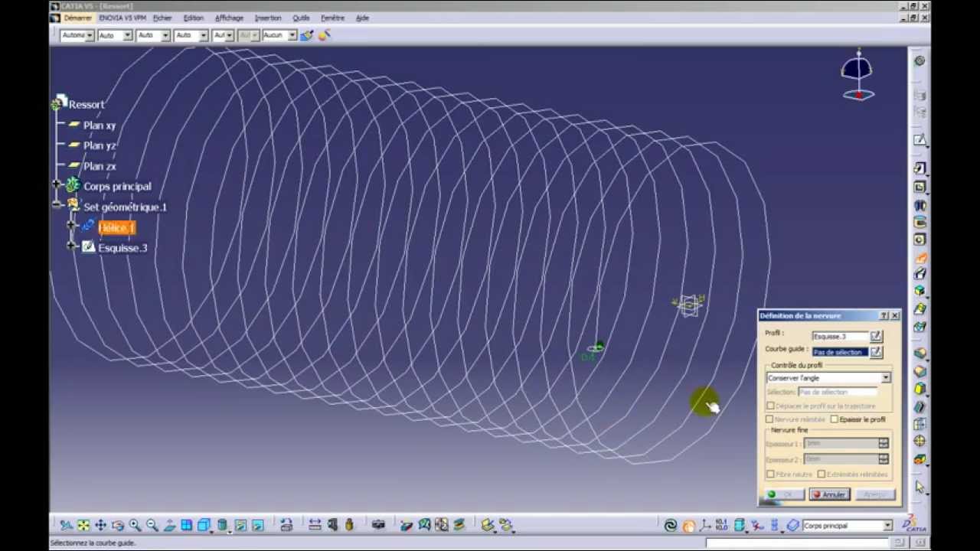The width and height of the screenshot is (980, 551).
Task: Open the 'Aucun' dropdown in the top toolbar
Action: (x=292, y=35)
